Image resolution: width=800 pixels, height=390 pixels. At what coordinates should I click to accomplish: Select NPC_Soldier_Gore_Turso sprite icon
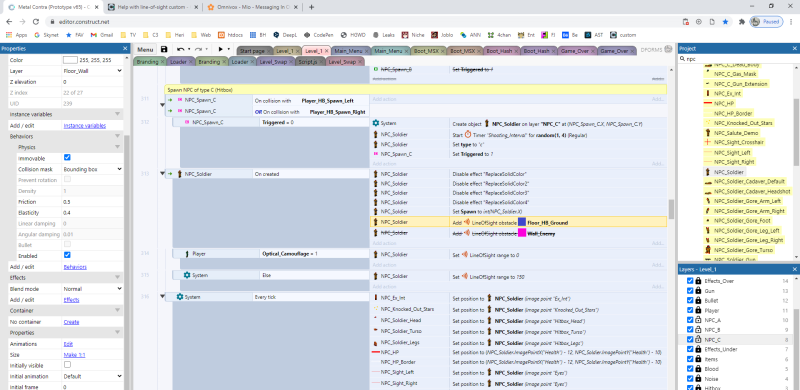tap(708, 250)
